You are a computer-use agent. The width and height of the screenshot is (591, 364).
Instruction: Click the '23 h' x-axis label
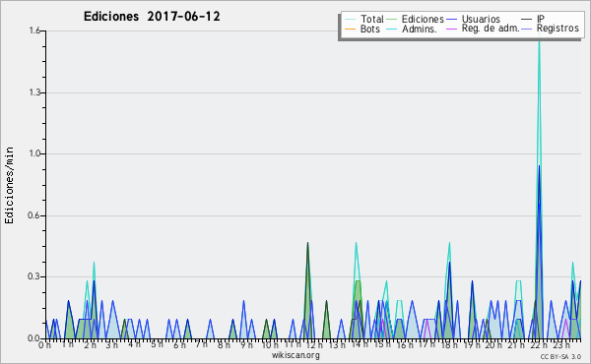click(560, 345)
